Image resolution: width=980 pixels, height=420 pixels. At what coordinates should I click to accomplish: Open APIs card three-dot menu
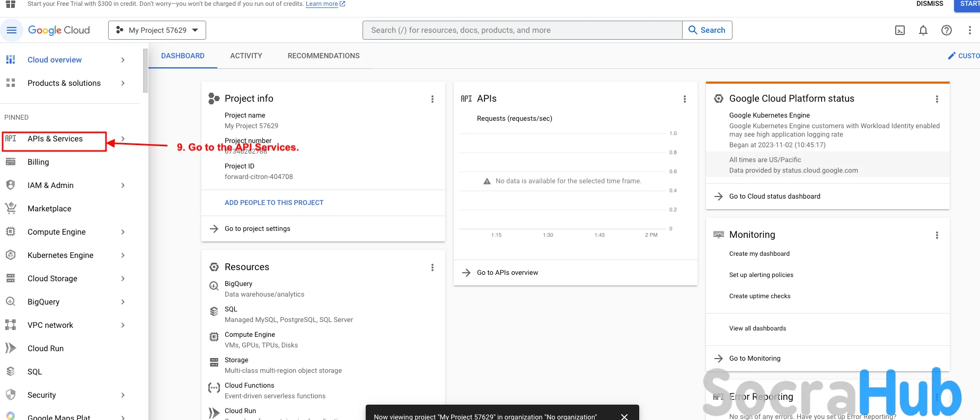coord(685,99)
